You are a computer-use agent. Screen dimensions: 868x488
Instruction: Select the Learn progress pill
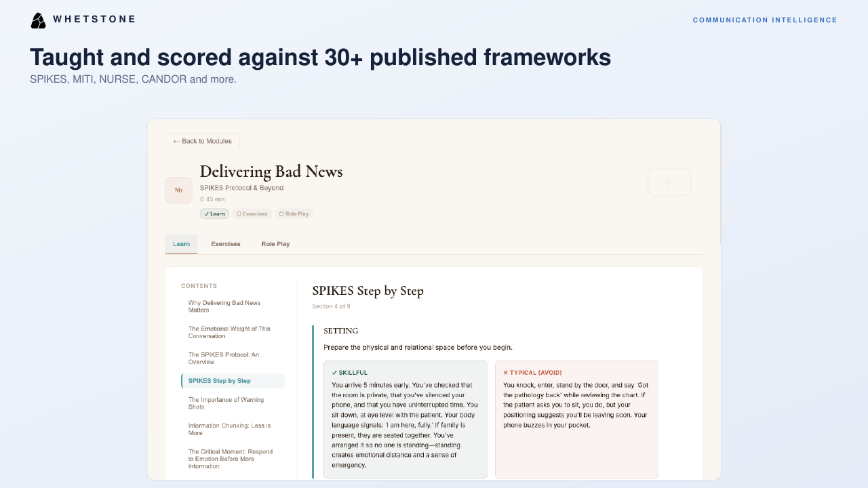click(214, 213)
